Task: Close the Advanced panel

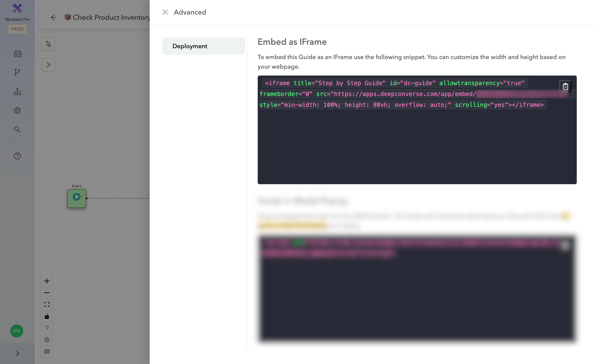Action: click(165, 12)
